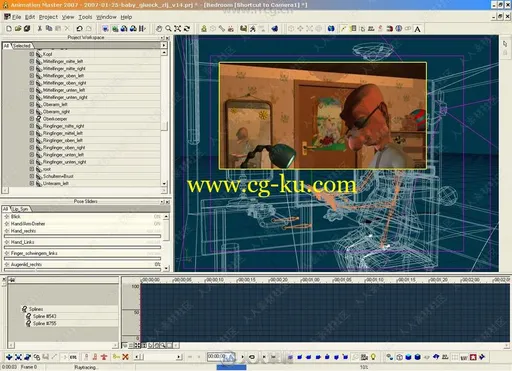Click the vertical bars icon in top toolbar

(142, 29)
